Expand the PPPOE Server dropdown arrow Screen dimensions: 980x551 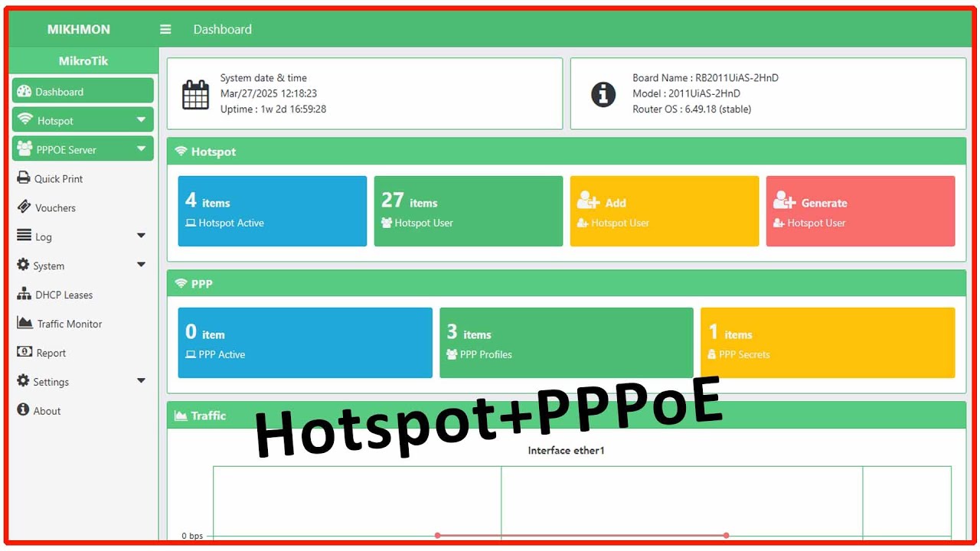pyautogui.click(x=141, y=148)
